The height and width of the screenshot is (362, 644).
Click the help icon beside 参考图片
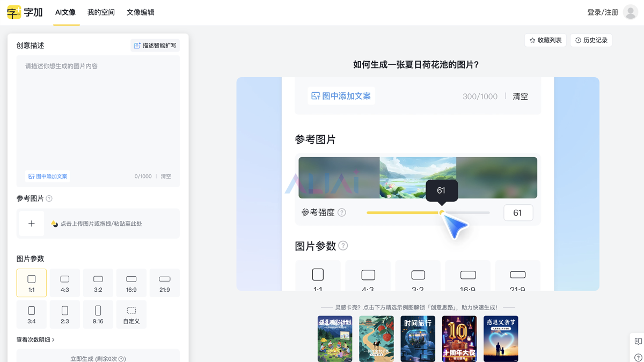[49, 198]
